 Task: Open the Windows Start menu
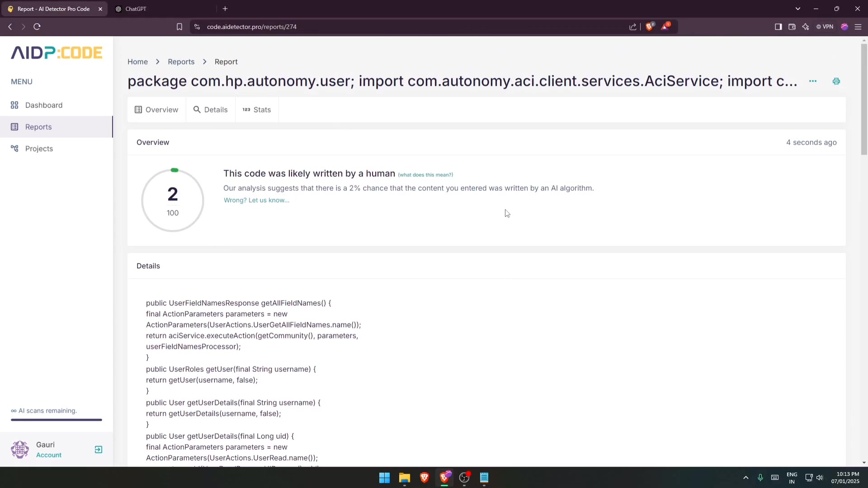point(384,478)
